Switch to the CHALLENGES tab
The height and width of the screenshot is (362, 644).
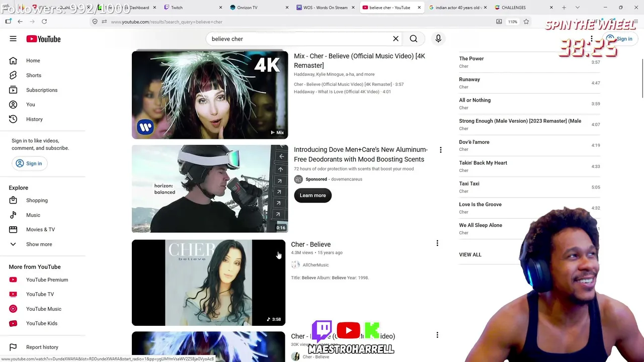[x=523, y=8]
